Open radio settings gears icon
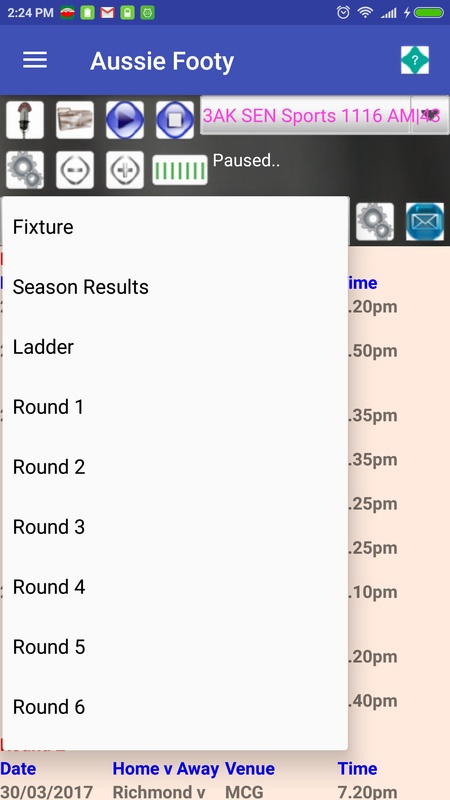The height and width of the screenshot is (800, 450). tap(25, 170)
